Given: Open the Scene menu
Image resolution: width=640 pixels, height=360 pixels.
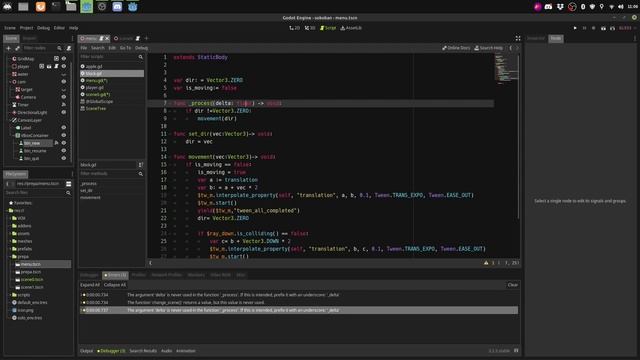Looking at the screenshot, I should (10, 28).
